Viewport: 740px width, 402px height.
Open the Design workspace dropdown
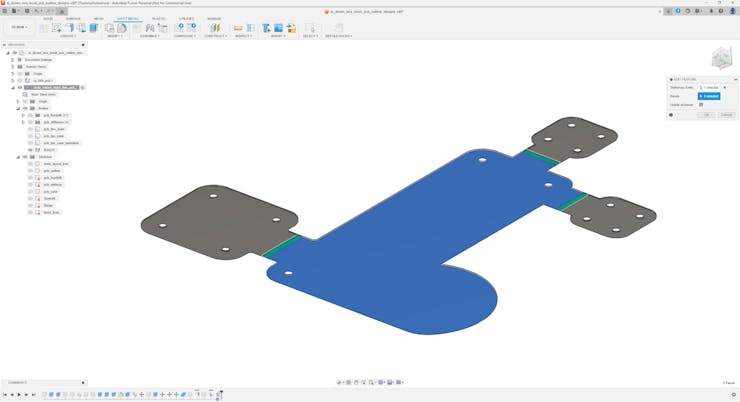click(19, 28)
